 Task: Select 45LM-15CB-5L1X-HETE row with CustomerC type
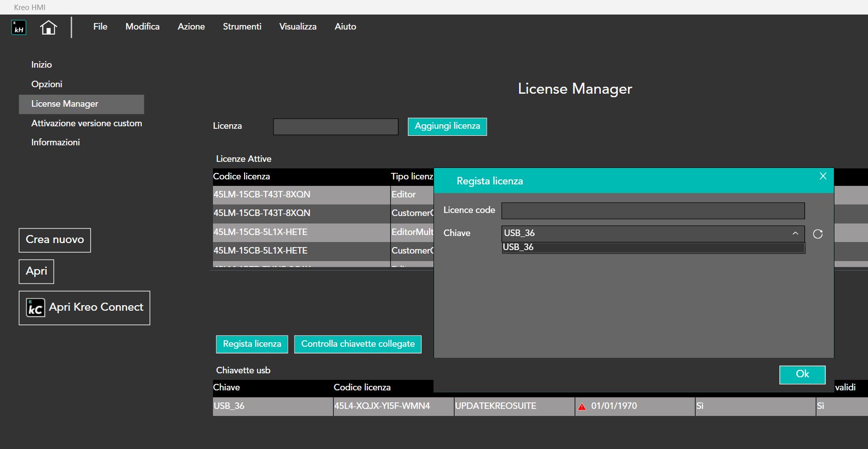tap(323, 251)
